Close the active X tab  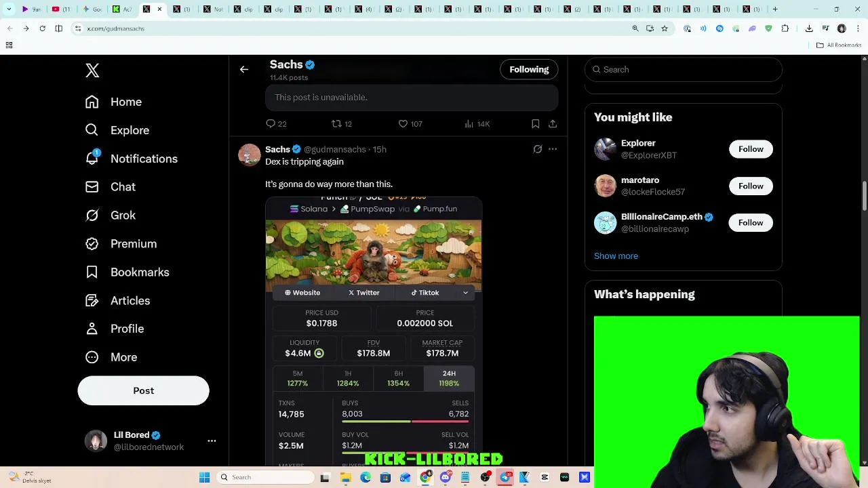[159, 9]
